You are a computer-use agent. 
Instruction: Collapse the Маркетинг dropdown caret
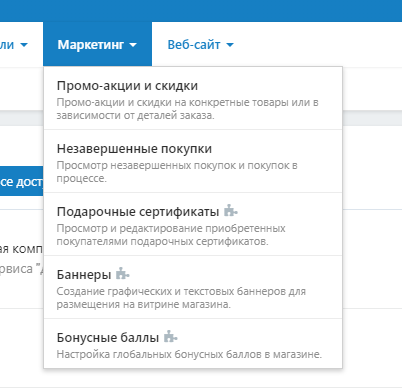tap(133, 45)
